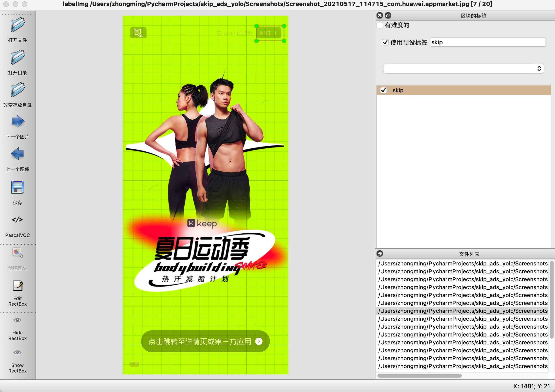Go to previous image with the left arrow
Image resolution: width=555 pixels, height=392 pixels.
(17, 154)
